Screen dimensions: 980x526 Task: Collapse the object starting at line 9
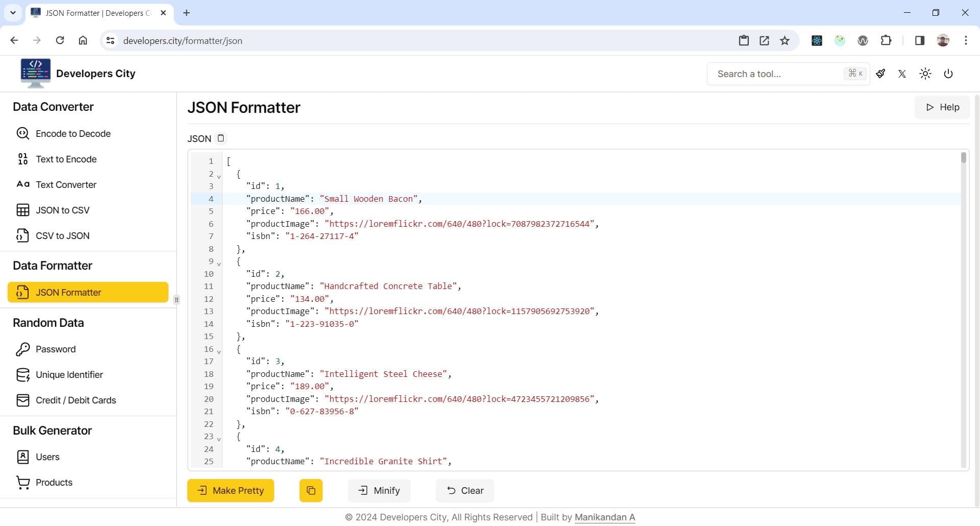[218, 264]
